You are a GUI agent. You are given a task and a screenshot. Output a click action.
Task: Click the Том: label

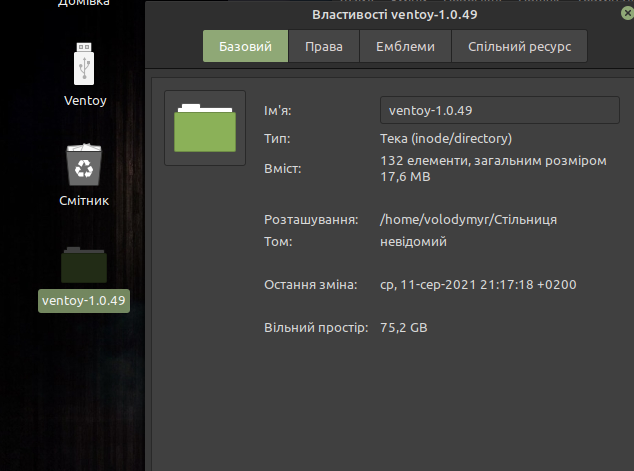(278, 241)
